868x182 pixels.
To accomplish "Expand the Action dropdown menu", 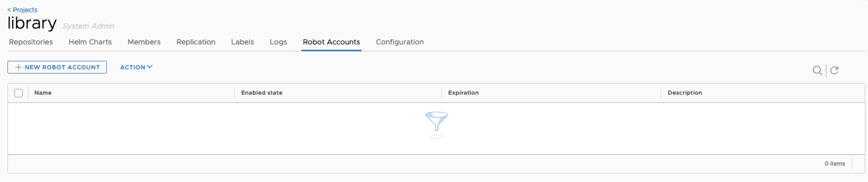I will tap(136, 67).
